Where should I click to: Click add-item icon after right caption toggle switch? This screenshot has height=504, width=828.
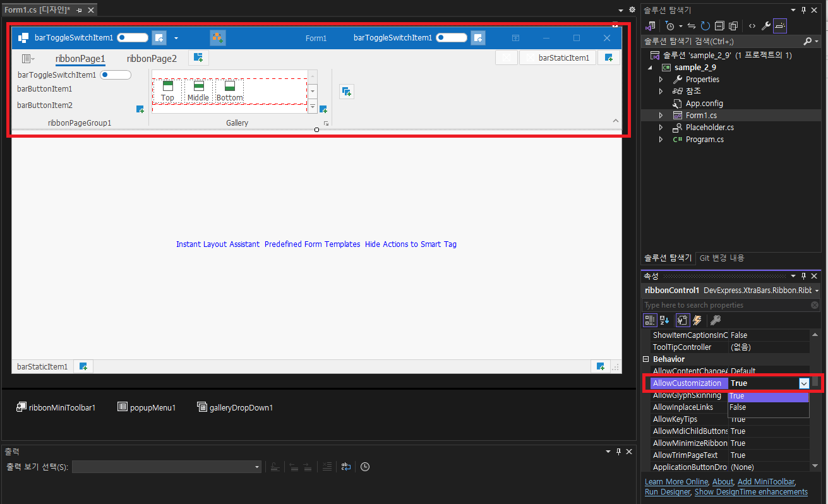point(478,38)
